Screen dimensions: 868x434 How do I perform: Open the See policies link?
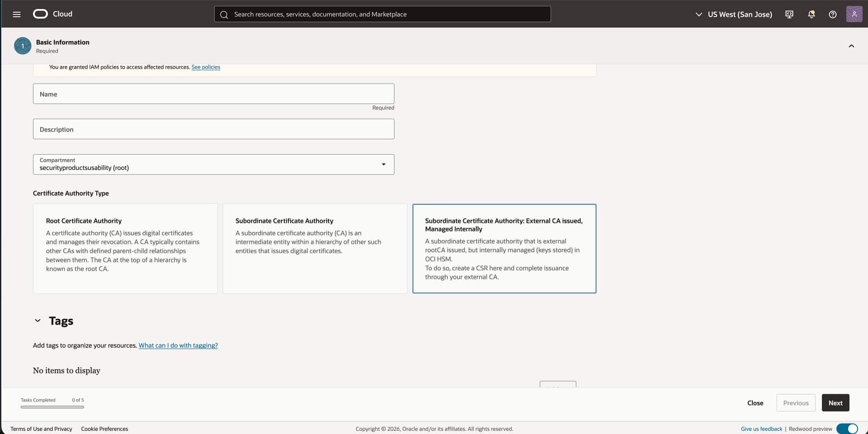click(x=206, y=67)
